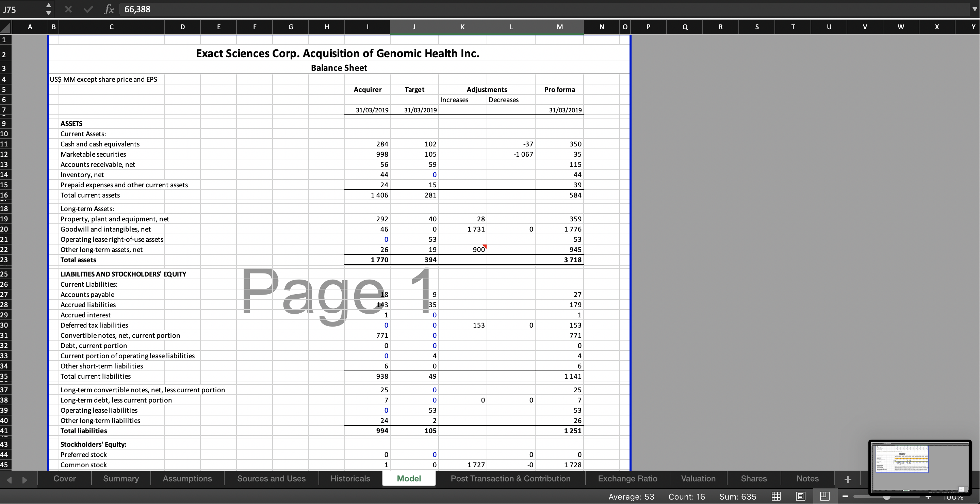Click the Exact Sciences acquisition title
Viewport: 980px width, 504px height.
point(338,53)
